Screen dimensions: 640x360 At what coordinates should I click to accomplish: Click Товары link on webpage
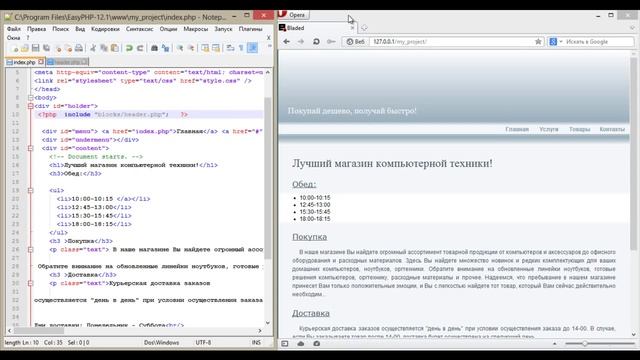tap(580, 129)
